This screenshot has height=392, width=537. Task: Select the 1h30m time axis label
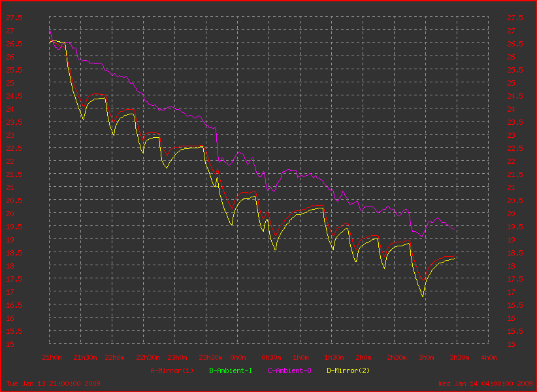pos(334,357)
